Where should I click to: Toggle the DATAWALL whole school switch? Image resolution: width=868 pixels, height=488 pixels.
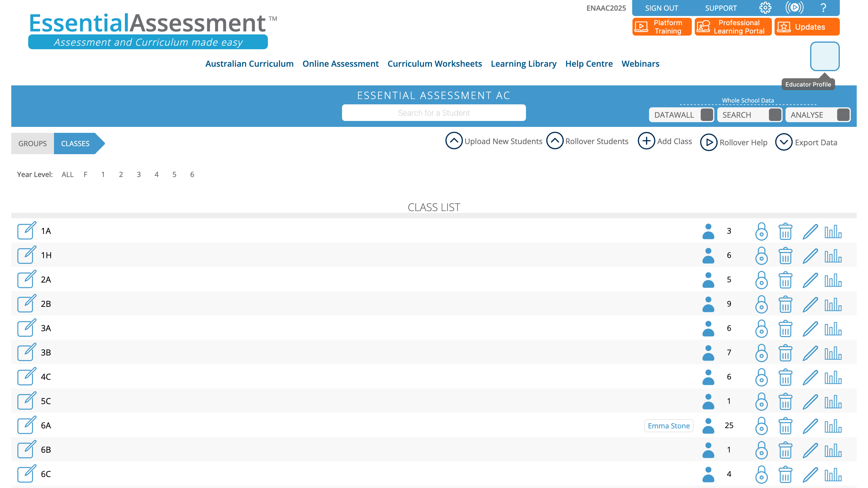click(x=707, y=115)
